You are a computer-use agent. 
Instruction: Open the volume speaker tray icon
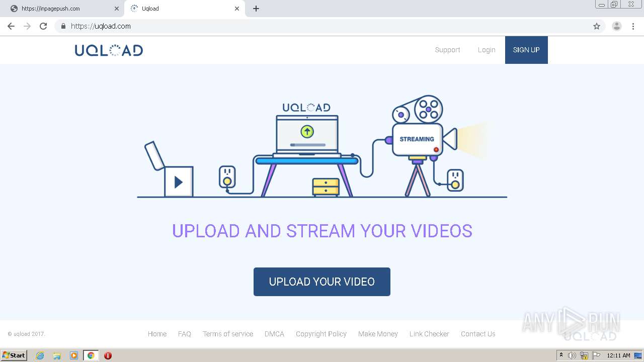tap(572, 355)
